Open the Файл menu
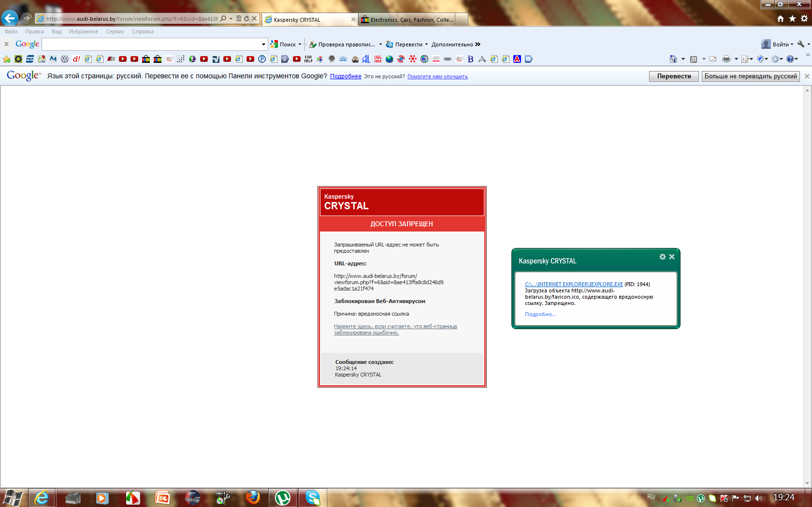The width and height of the screenshot is (812, 507). (11, 31)
